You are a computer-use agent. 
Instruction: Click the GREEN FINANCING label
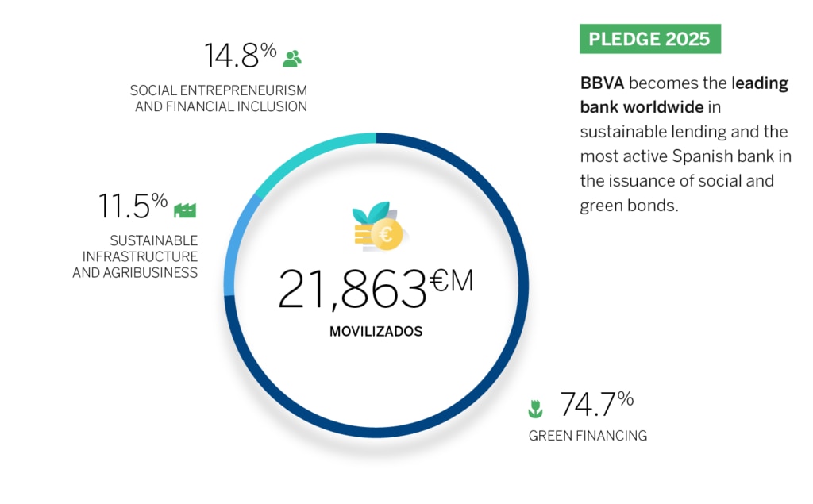(x=588, y=436)
